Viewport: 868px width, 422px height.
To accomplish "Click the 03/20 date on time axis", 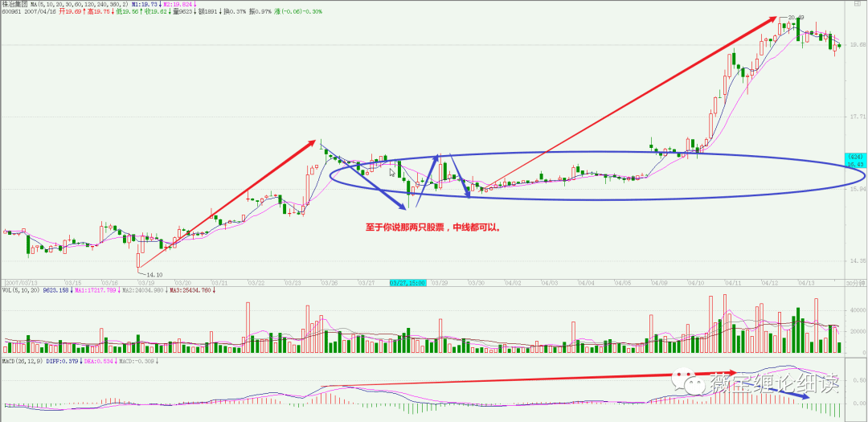I will (182, 282).
